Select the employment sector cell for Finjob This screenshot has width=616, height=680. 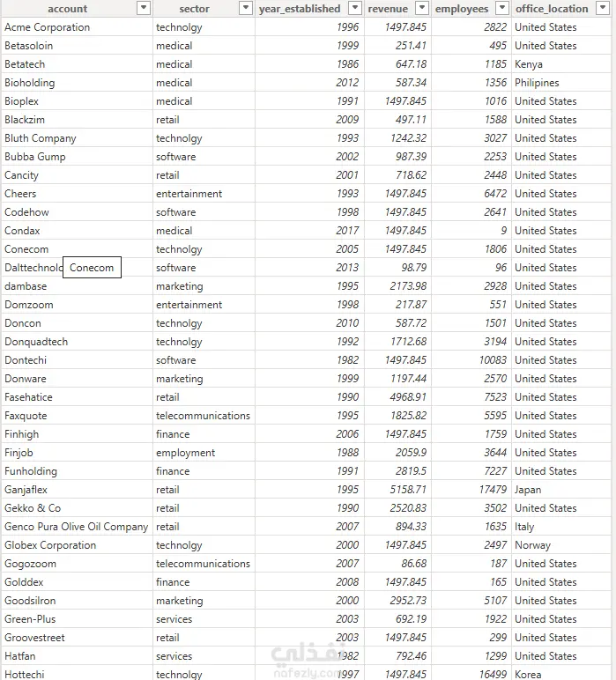click(x=204, y=453)
